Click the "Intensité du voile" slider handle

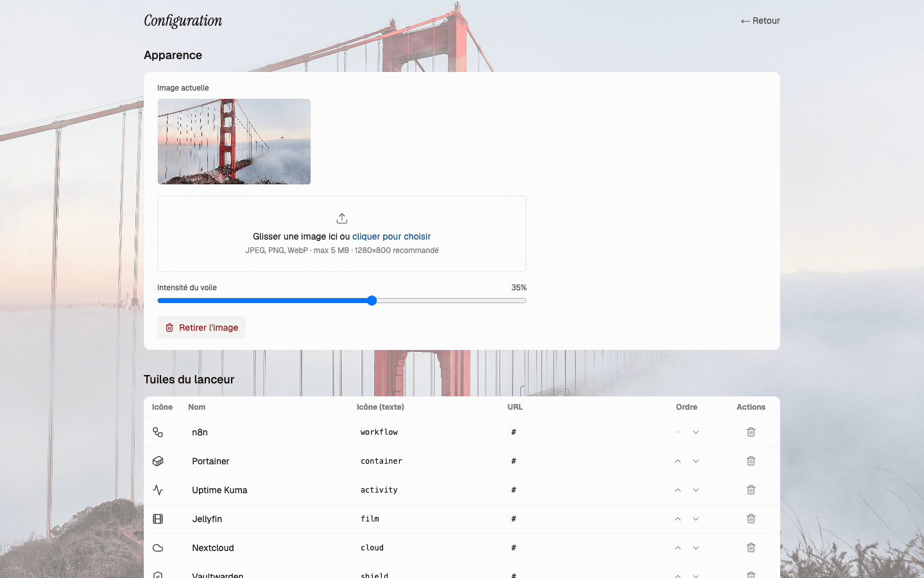pyautogui.click(x=372, y=301)
